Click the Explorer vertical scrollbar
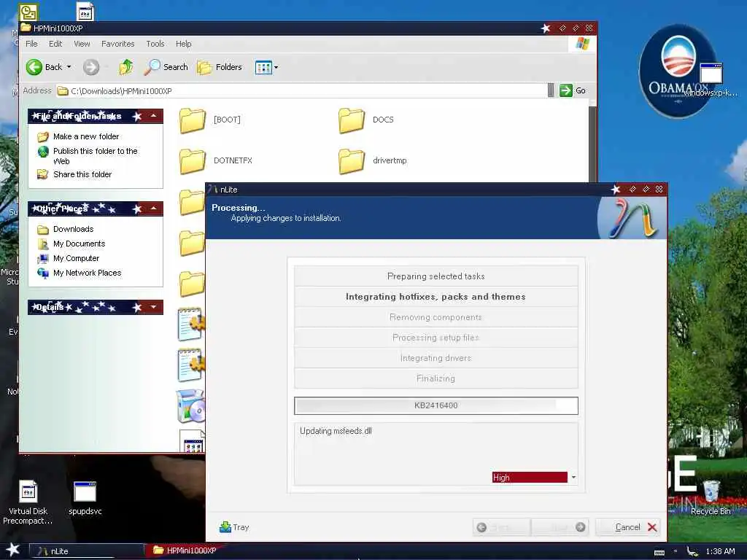This screenshot has height=560, width=747. pos(592,143)
